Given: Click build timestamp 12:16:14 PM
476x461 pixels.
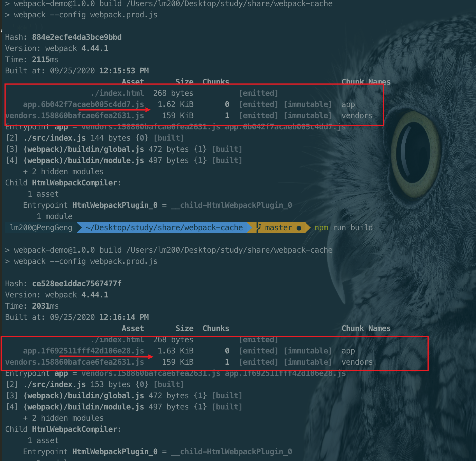Looking at the screenshot, I should click(x=124, y=317).
